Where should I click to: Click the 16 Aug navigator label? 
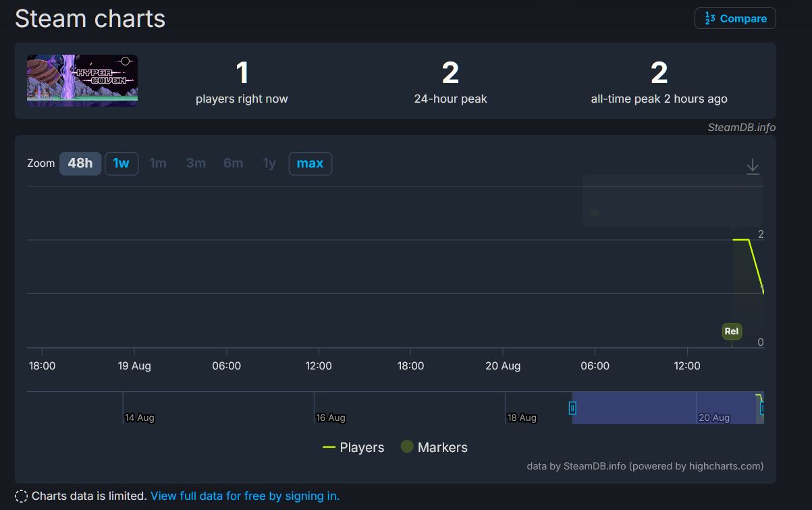coord(331,417)
